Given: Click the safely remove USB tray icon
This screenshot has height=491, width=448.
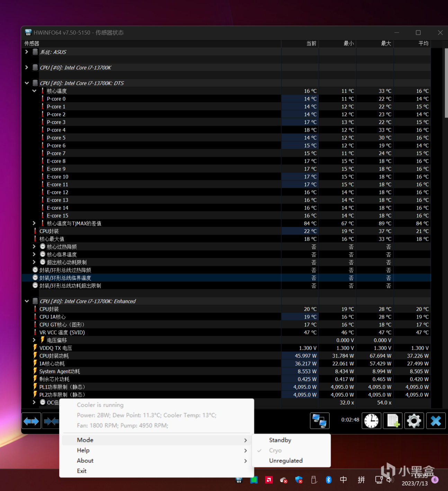Looking at the screenshot, I should pos(314,480).
